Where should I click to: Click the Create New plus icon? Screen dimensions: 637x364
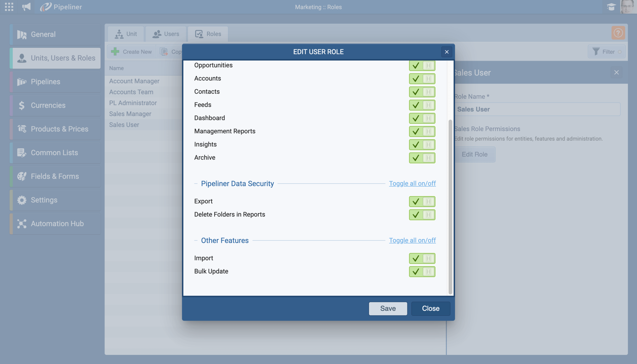[115, 52]
